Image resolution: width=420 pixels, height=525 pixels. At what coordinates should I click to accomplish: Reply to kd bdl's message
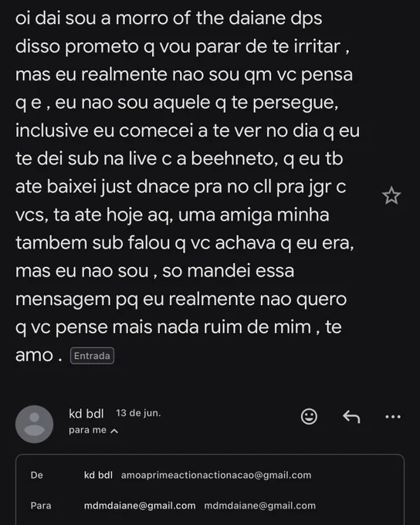(x=351, y=417)
